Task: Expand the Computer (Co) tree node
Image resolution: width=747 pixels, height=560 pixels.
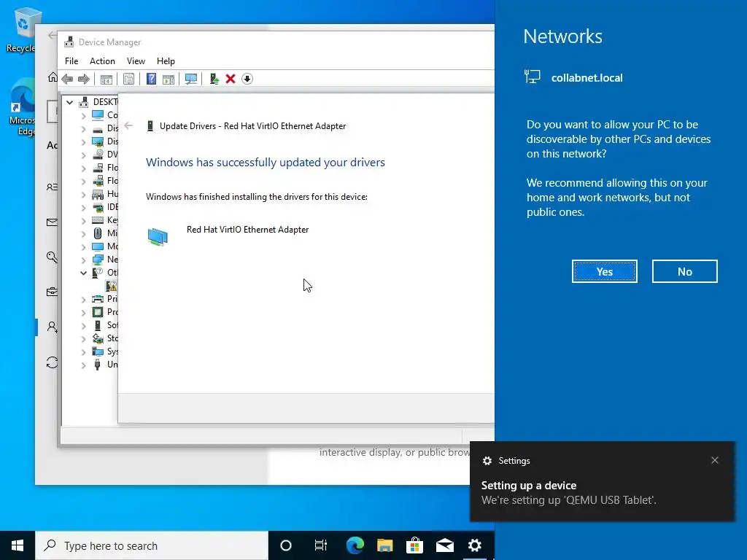Action: [83, 115]
